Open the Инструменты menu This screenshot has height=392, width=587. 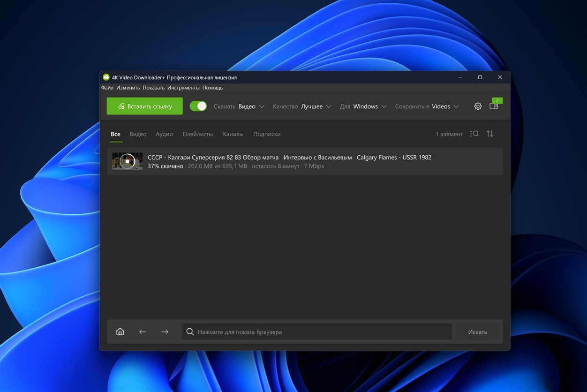(183, 88)
